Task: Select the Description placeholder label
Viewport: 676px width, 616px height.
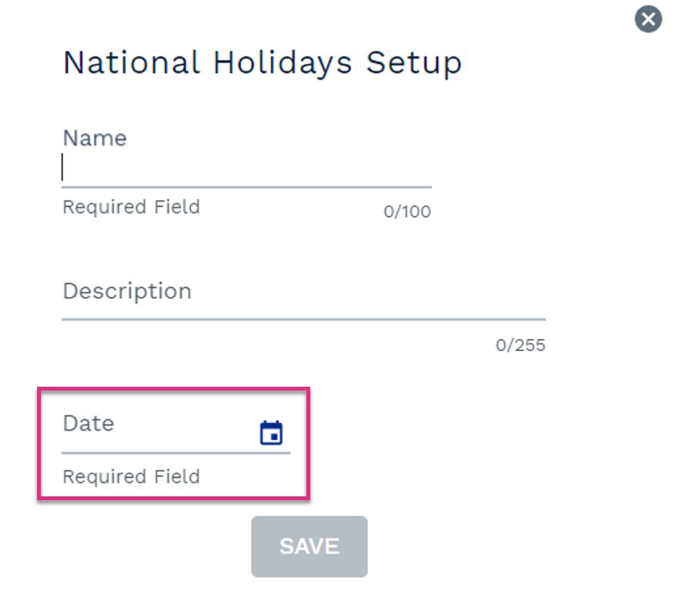Action: pyautogui.click(x=127, y=292)
